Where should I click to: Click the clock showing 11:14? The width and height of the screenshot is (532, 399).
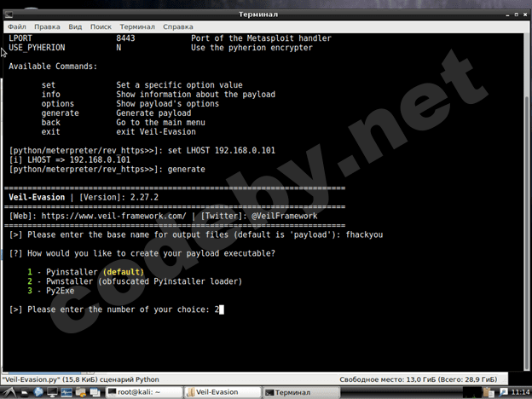[x=520, y=392]
